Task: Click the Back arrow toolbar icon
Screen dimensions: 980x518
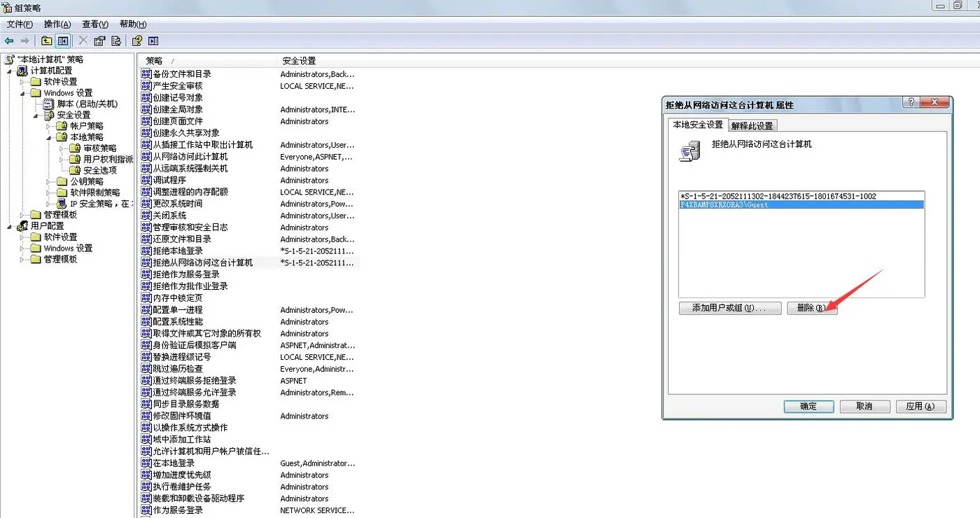Action: (x=9, y=41)
